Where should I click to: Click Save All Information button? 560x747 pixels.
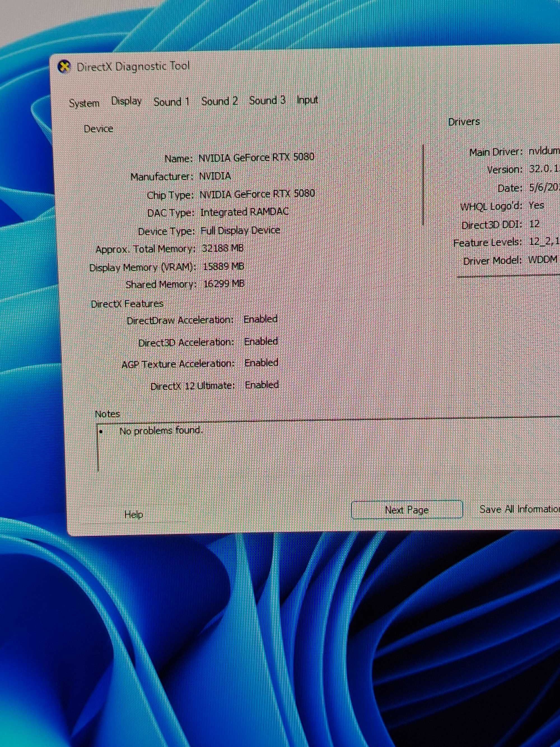click(x=519, y=509)
